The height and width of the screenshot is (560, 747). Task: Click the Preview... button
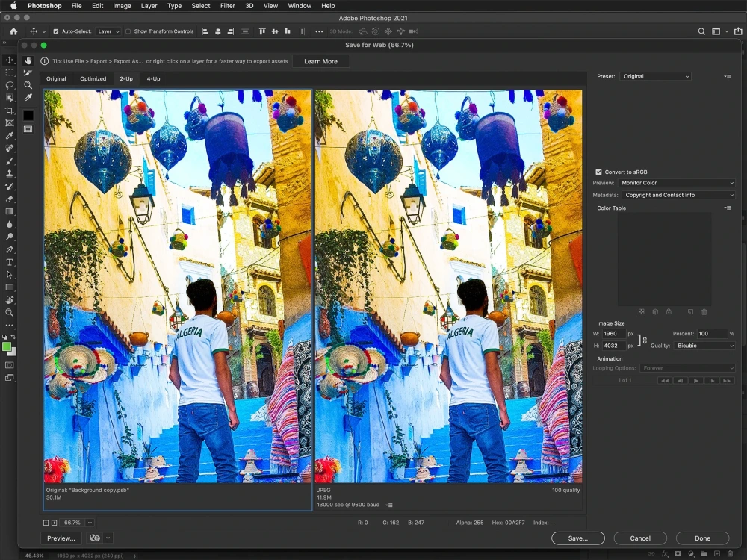coord(61,538)
